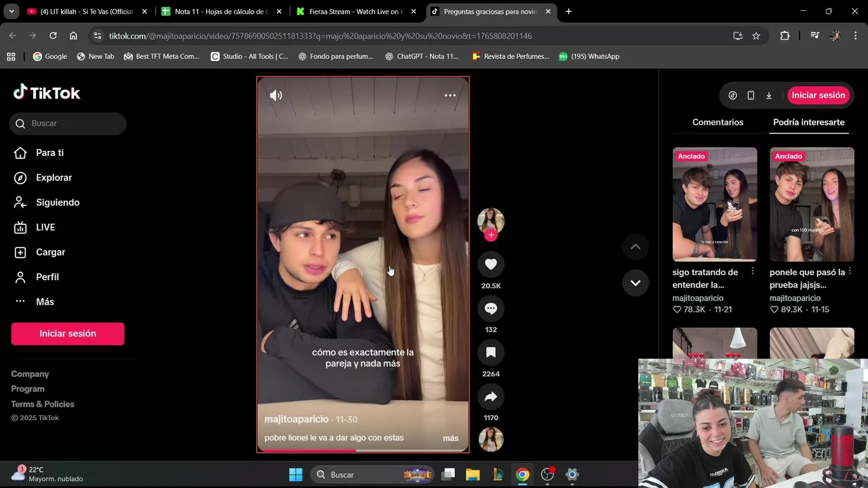Click majitoaparicio username on video caption
The width and height of the screenshot is (868, 488).
point(296,420)
